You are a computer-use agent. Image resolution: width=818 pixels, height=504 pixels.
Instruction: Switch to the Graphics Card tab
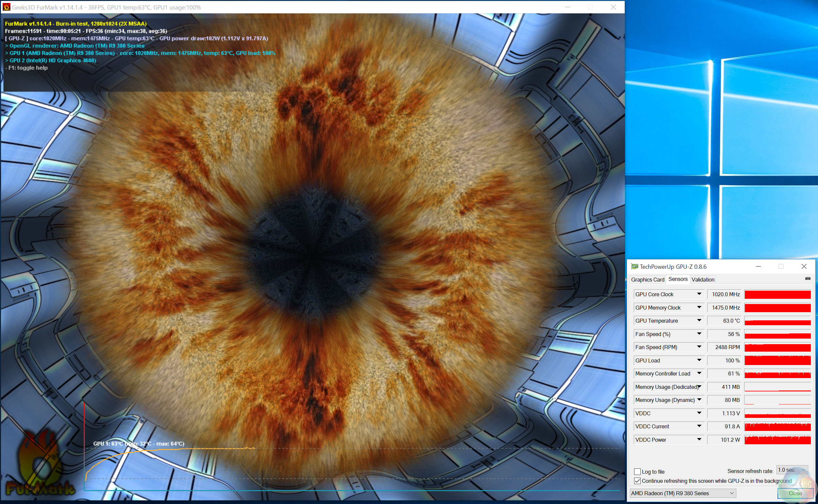648,279
